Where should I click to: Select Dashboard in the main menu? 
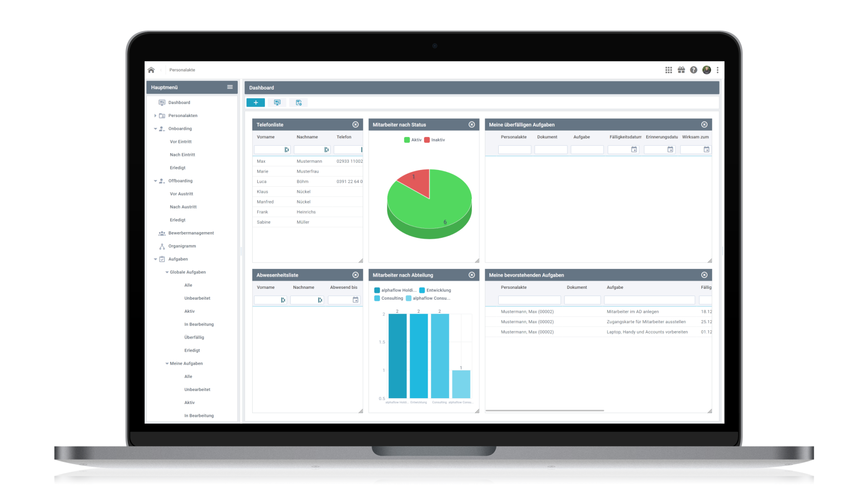click(x=179, y=102)
